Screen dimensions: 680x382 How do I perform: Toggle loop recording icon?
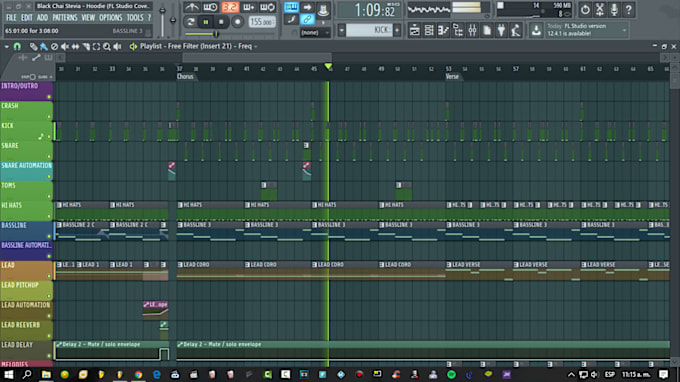[x=268, y=7]
